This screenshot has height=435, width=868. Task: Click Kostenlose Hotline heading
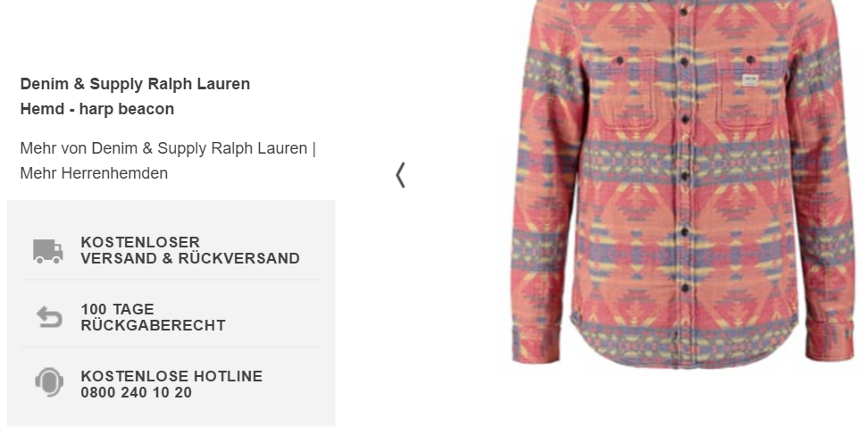pos(171,376)
